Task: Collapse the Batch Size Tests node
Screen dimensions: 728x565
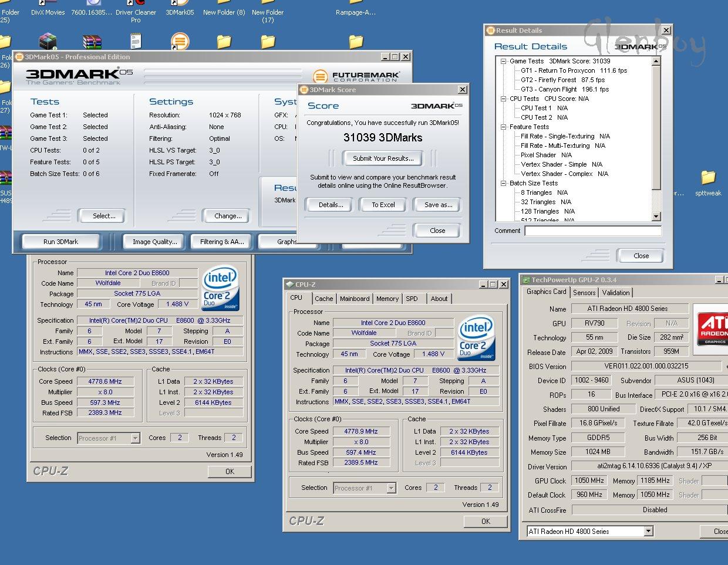Action: (503, 183)
